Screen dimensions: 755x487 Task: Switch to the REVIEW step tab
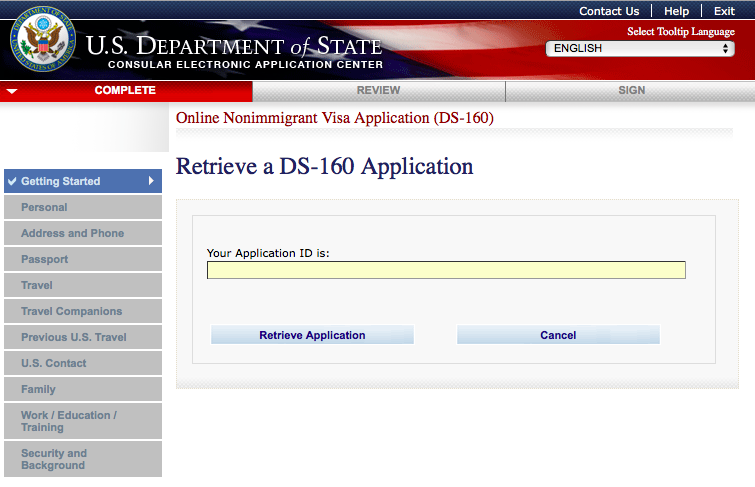(378, 91)
